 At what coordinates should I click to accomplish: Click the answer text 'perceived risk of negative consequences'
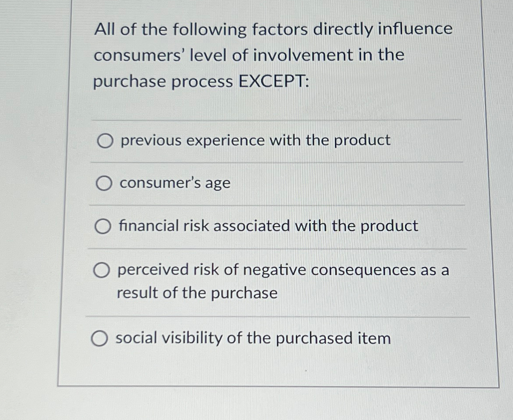[283, 270]
